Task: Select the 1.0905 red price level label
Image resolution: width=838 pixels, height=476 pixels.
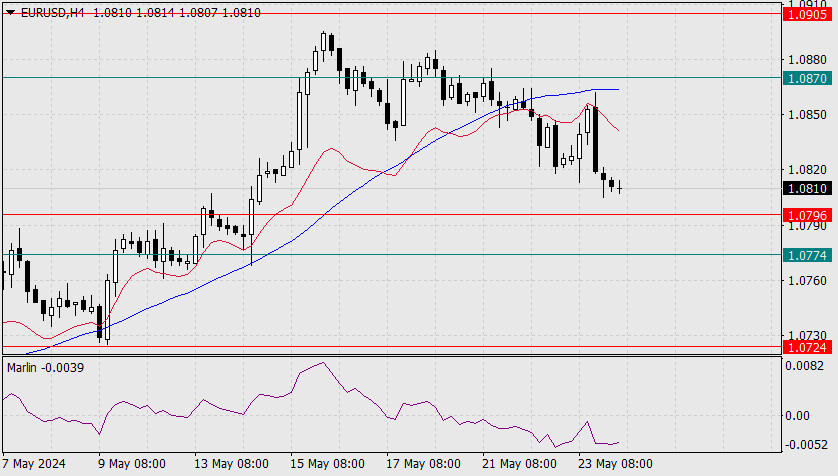Action: [808, 14]
